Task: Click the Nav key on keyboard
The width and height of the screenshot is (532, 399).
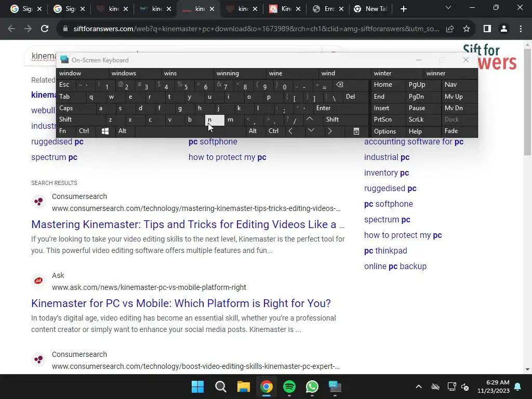Action: coord(460,85)
